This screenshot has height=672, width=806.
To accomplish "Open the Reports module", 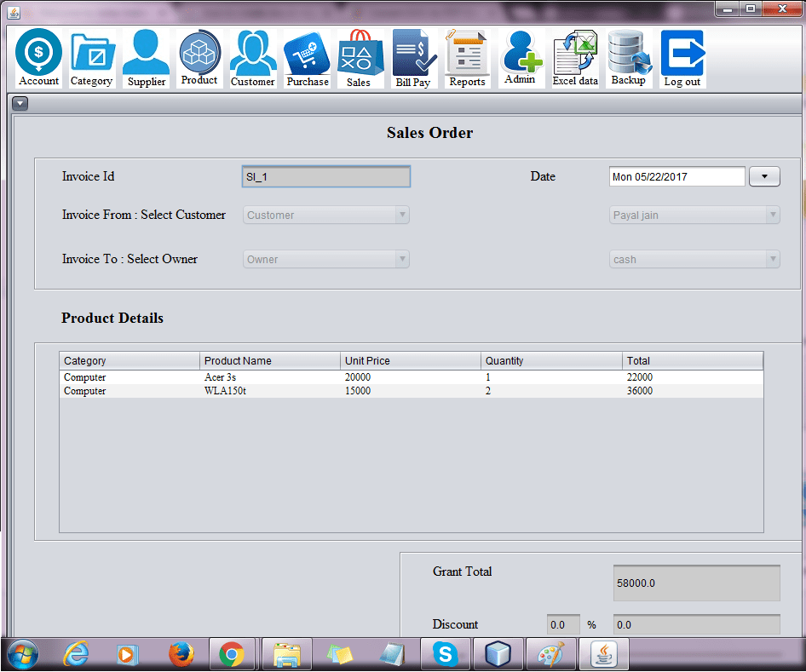I will click(x=467, y=58).
